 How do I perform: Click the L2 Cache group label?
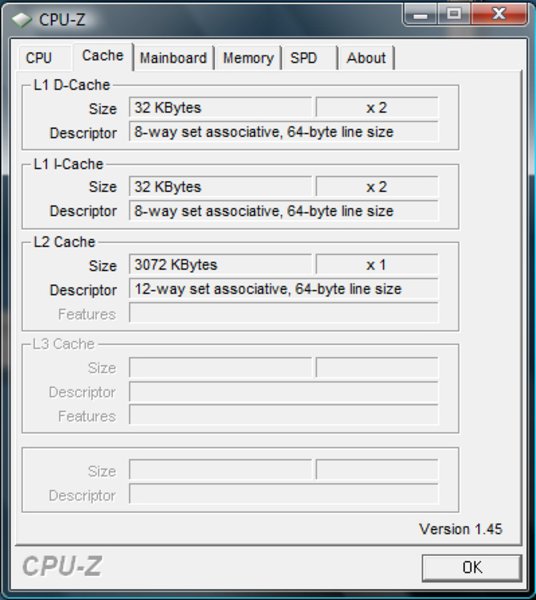pos(64,242)
